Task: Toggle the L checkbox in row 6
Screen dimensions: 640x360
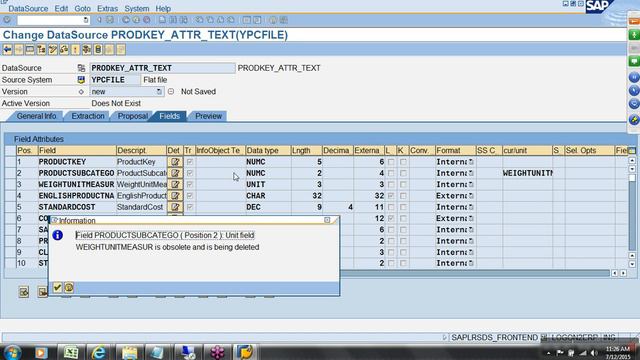Action: tap(391, 219)
